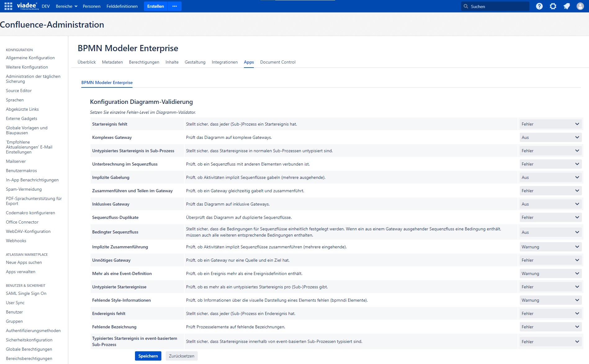Screen dimensions: 589x364
Task: Open the user profile avatar
Action: 580,6
